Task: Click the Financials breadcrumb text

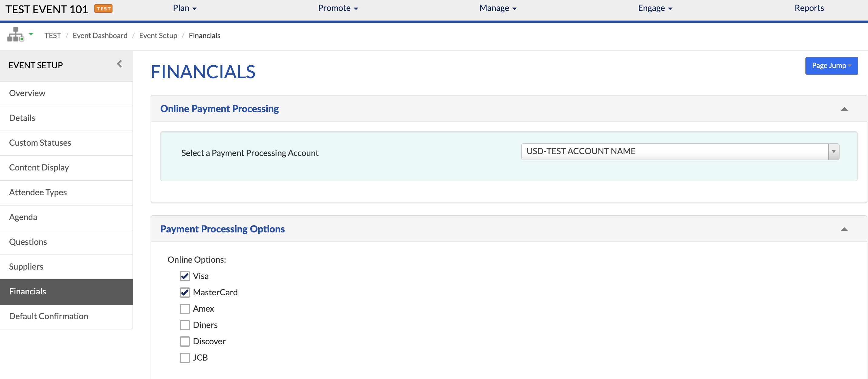Action: (204, 35)
